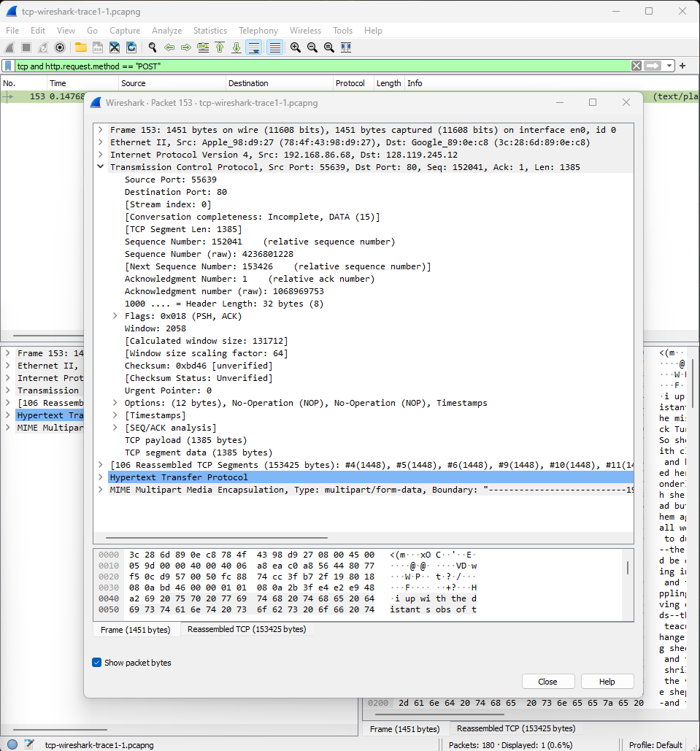Collapse Transmission Control Protocol tree
Image resolution: width=700 pixels, height=751 pixels.
point(101,167)
